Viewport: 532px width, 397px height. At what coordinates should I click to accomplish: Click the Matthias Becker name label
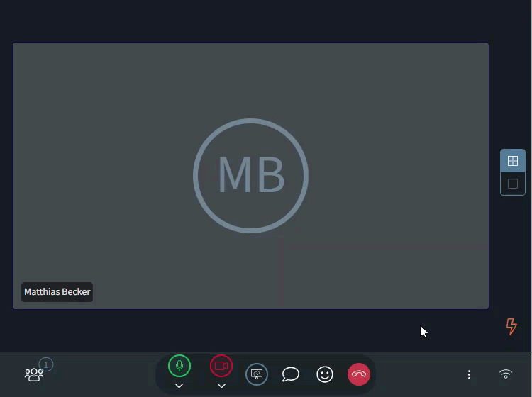(x=57, y=292)
